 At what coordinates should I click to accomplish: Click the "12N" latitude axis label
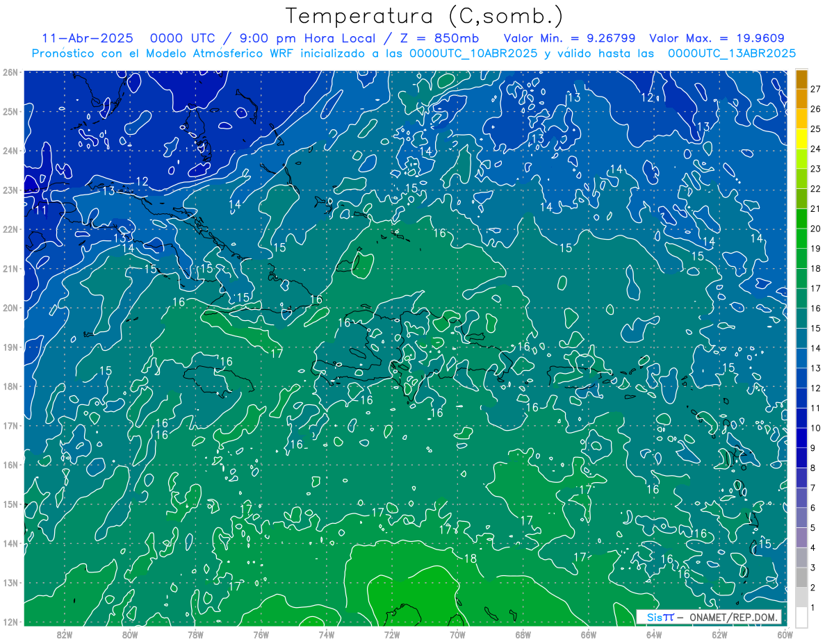click(10, 622)
